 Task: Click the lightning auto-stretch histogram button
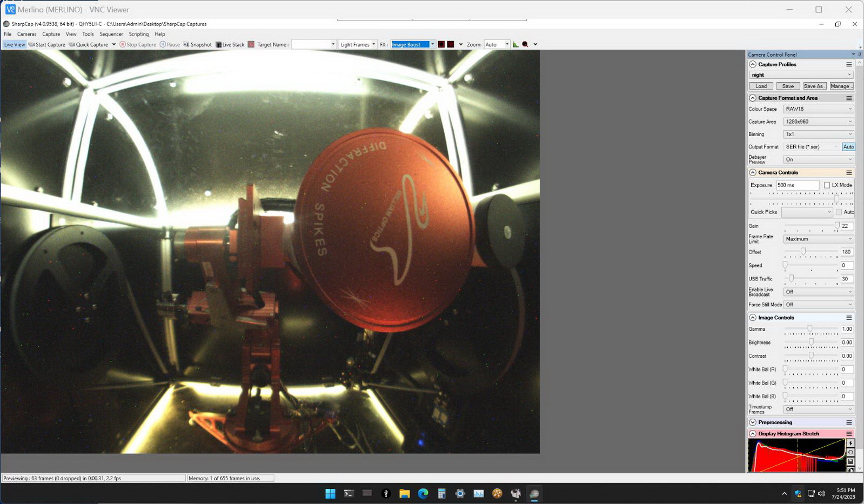(850, 443)
